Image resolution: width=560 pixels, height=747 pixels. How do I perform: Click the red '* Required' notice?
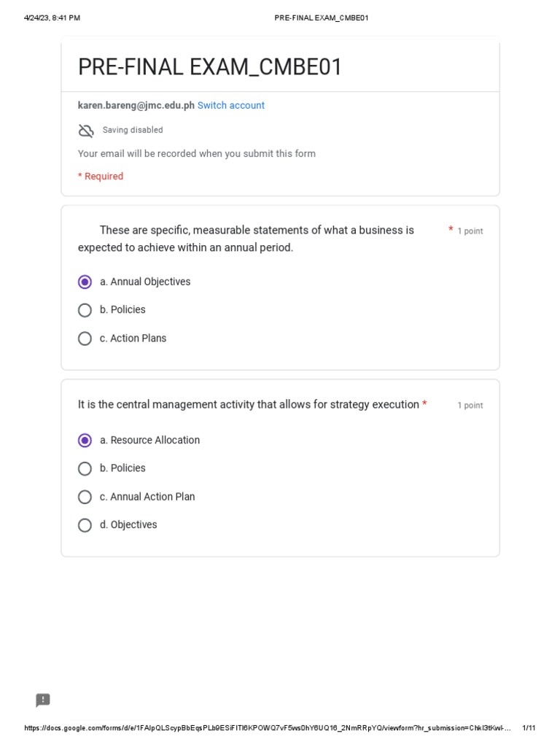click(x=101, y=177)
